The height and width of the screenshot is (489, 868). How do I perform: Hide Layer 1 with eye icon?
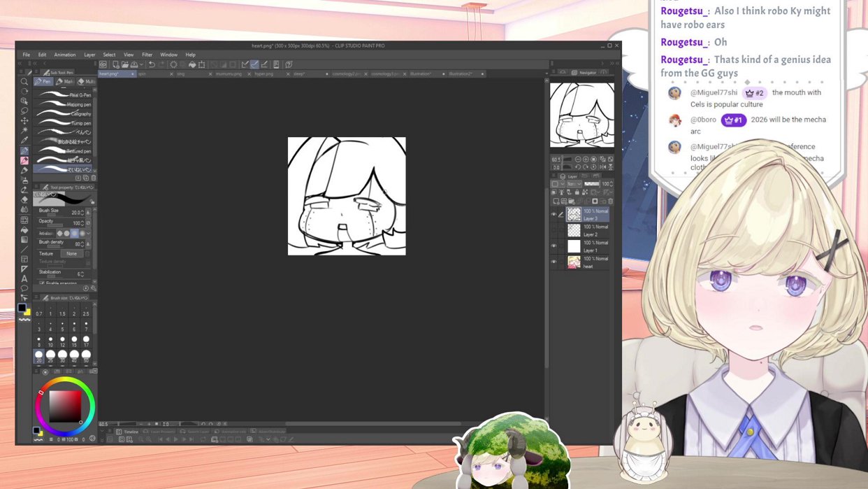554,246
